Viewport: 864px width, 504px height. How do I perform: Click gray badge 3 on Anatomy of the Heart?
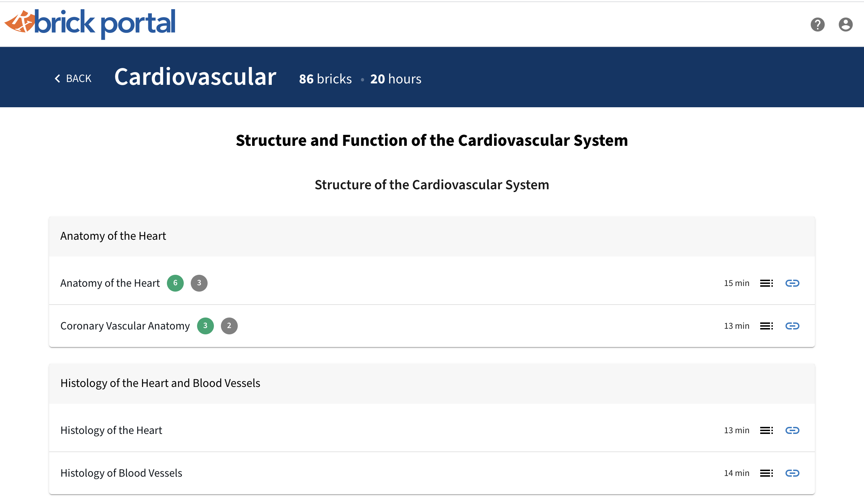[199, 283]
